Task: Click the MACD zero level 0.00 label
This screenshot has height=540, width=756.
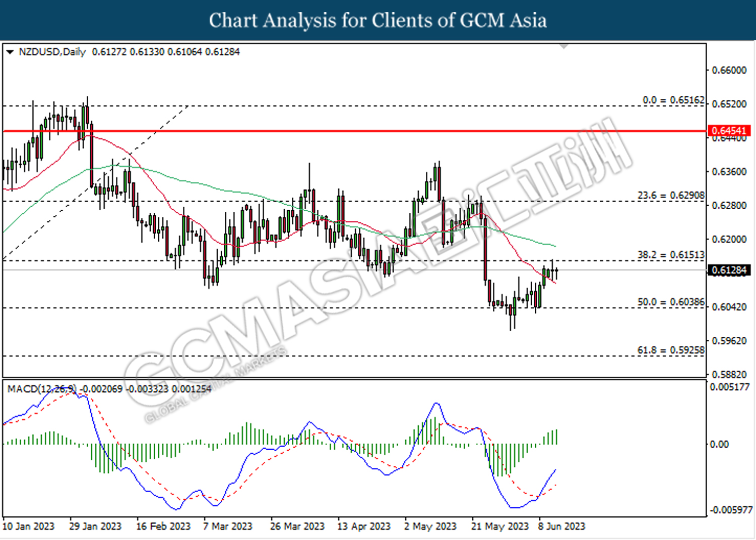Action: [x=719, y=444]
